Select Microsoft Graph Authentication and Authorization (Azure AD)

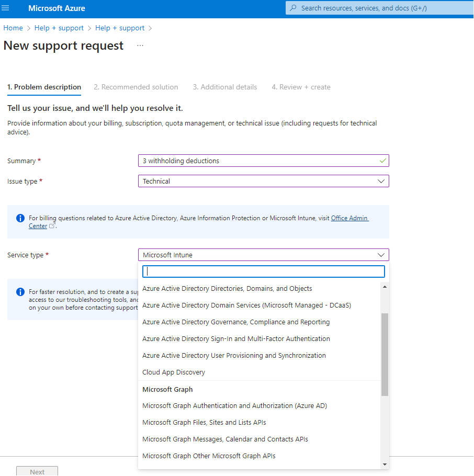point(259,405)
